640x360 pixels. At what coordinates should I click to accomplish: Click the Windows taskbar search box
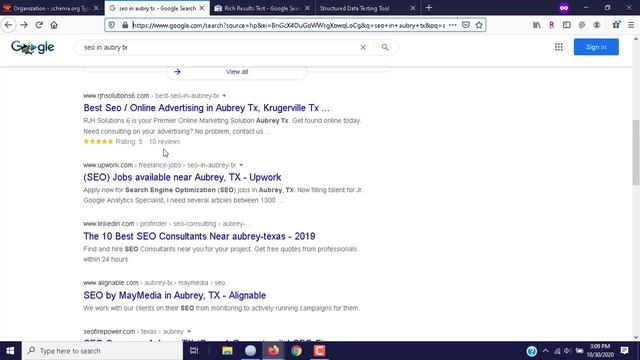pos(102,351)
